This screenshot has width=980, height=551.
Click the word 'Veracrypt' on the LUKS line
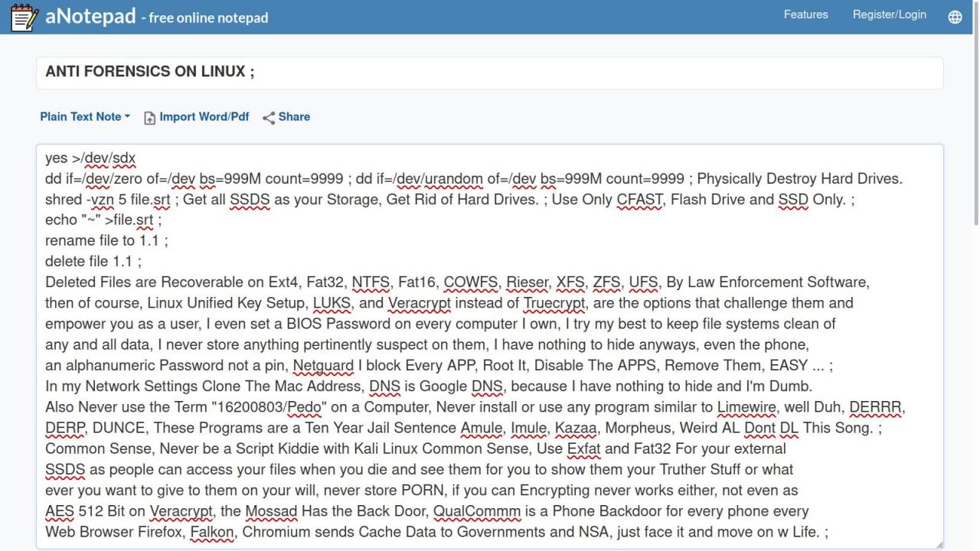point(419,303)
